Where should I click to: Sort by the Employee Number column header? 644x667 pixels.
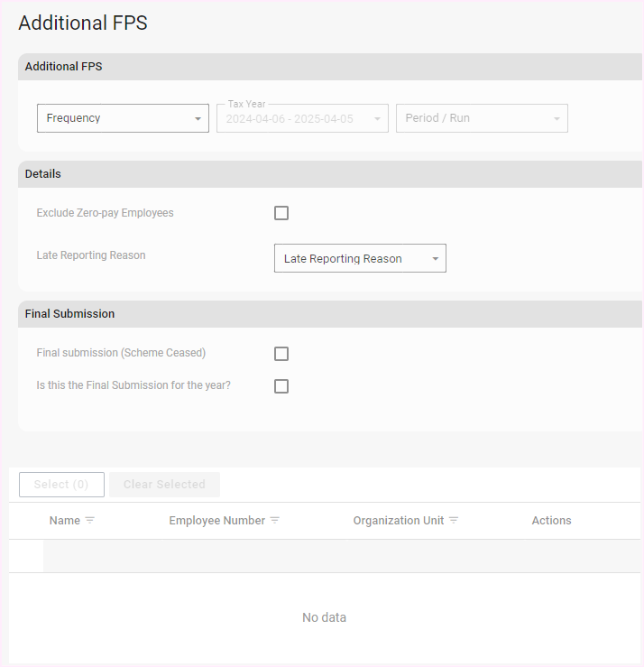[216, 521]
